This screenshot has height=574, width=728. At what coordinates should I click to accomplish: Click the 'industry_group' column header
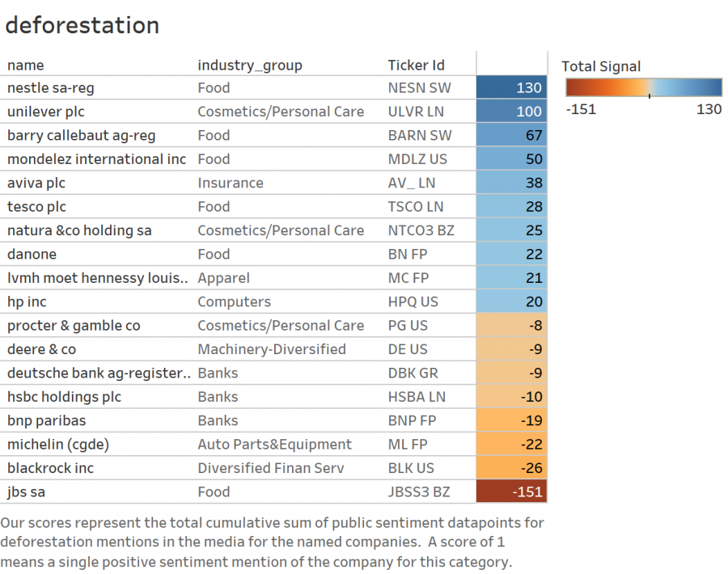pyautogui.click(x=250, y=65)
